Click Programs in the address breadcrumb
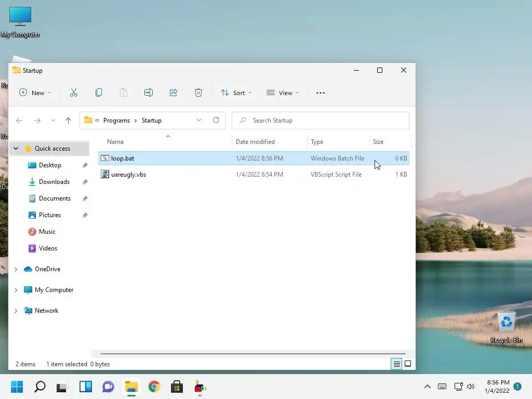 click(116, 121)
